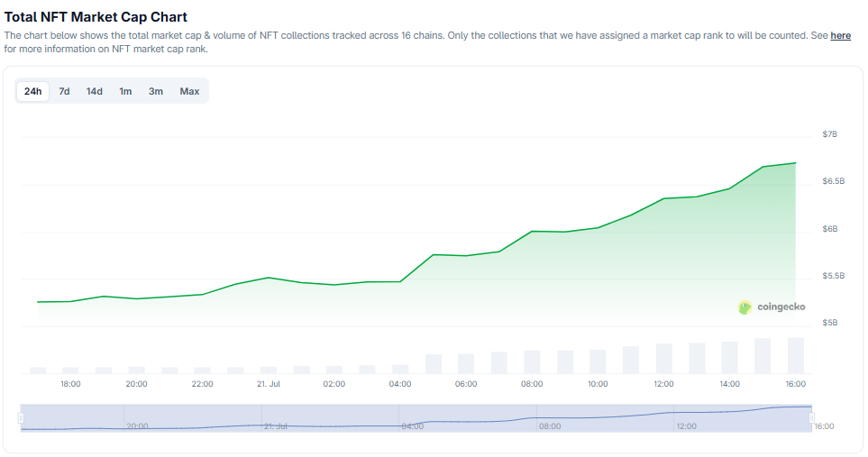Click the 10:00 x-axis label
The image size is (868, 457).
[x=598, y=384]
